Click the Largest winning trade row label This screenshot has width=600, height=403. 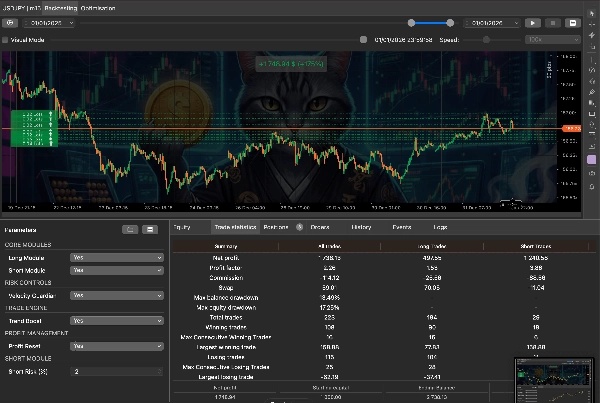coord(226,348)
